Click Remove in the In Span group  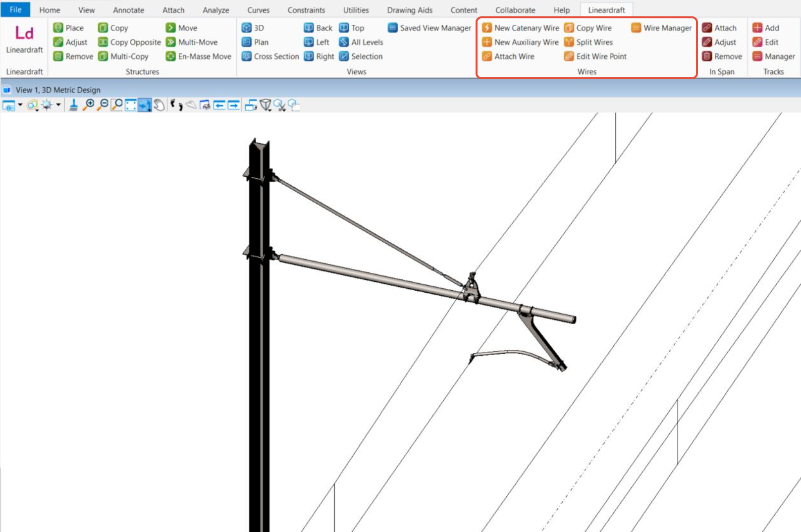click(722, 56)
